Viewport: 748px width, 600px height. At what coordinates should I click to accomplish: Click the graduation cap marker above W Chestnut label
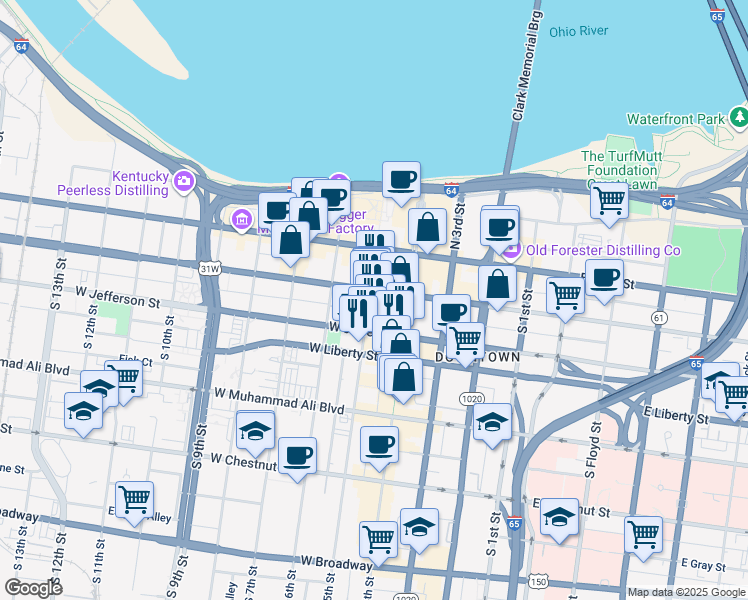(x=255, y=432)
